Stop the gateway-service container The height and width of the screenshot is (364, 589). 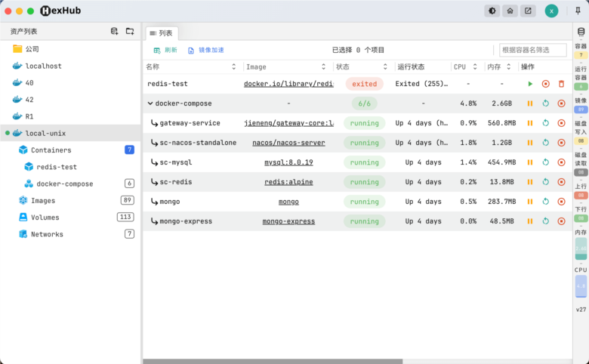[x=561, y=123]
